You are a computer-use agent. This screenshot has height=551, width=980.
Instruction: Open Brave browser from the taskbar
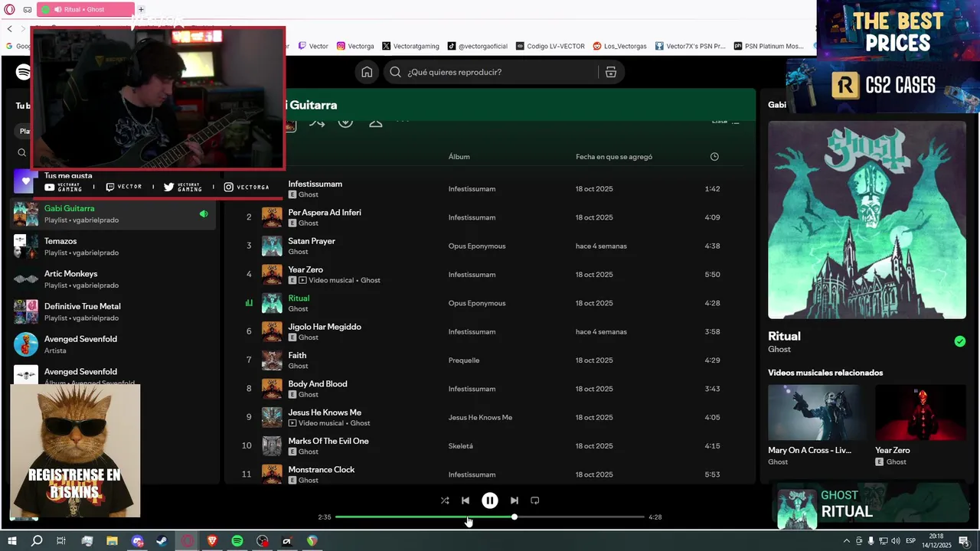[x=212, y=541]
